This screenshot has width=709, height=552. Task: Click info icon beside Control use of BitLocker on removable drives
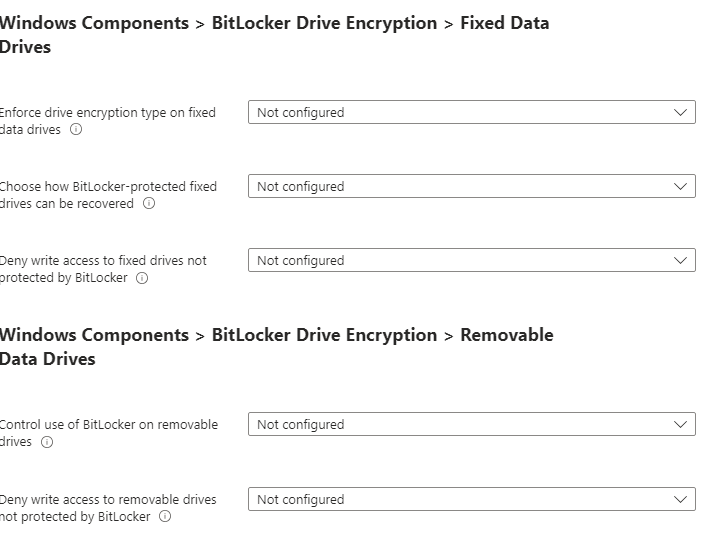point(47,442)
